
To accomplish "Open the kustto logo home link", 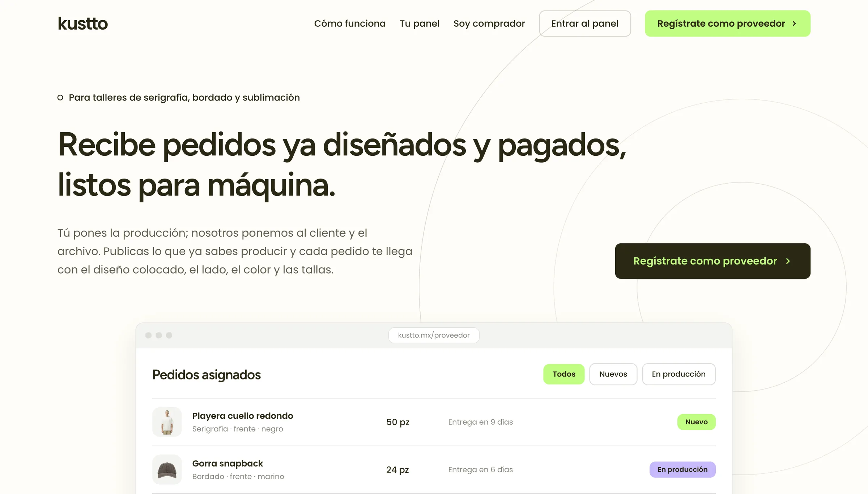I will (x=82, y=23).
